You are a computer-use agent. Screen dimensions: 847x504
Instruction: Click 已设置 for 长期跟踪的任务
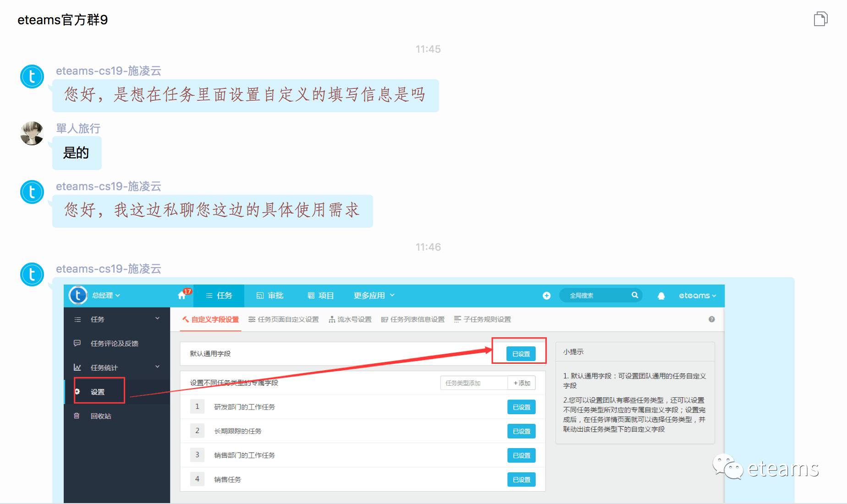522,431
